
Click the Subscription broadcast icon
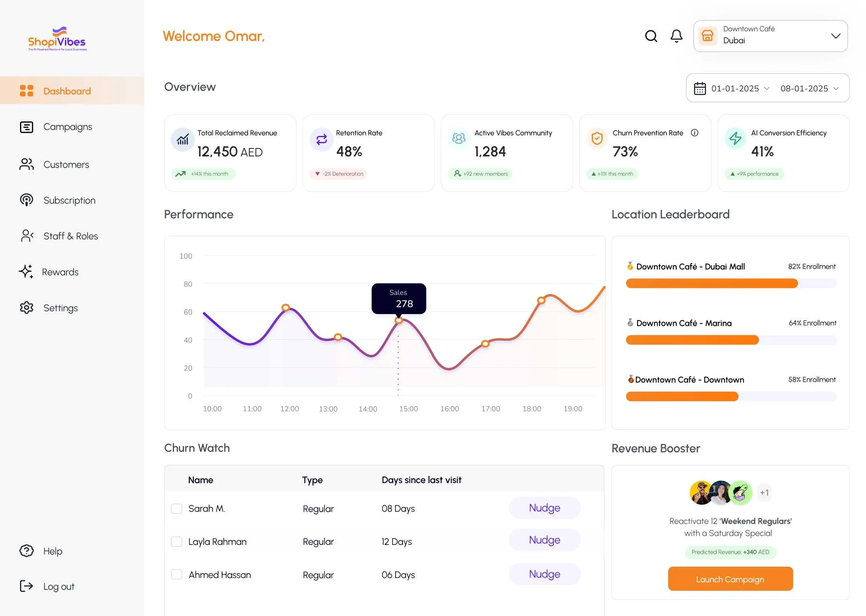pyautogui.click(x=26, y=200)
